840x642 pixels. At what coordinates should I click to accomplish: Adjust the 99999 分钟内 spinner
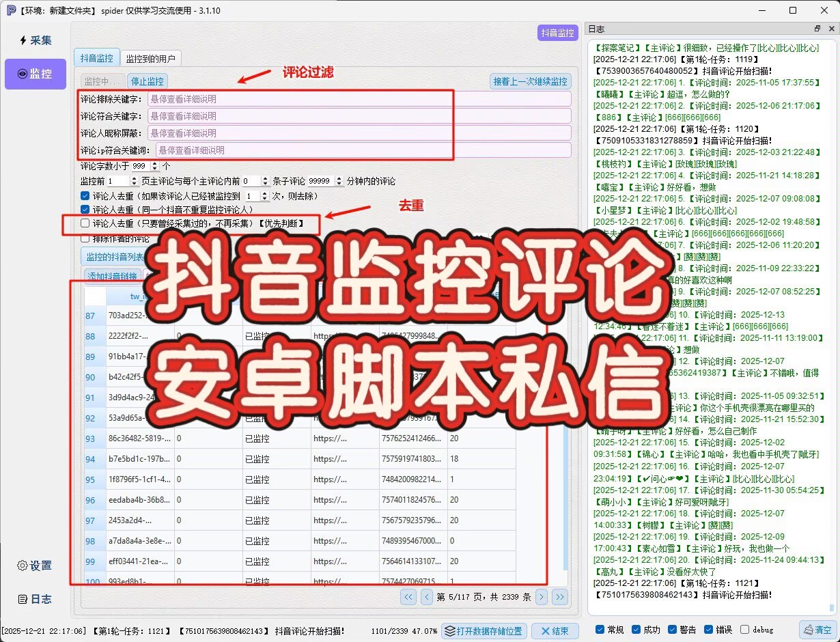325,181
